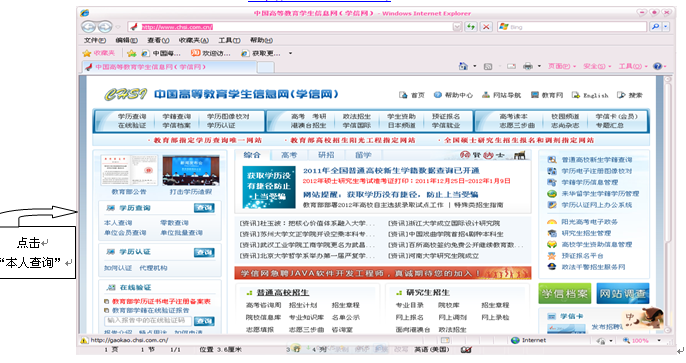Open 搜索 search in site header

[630, 95]
